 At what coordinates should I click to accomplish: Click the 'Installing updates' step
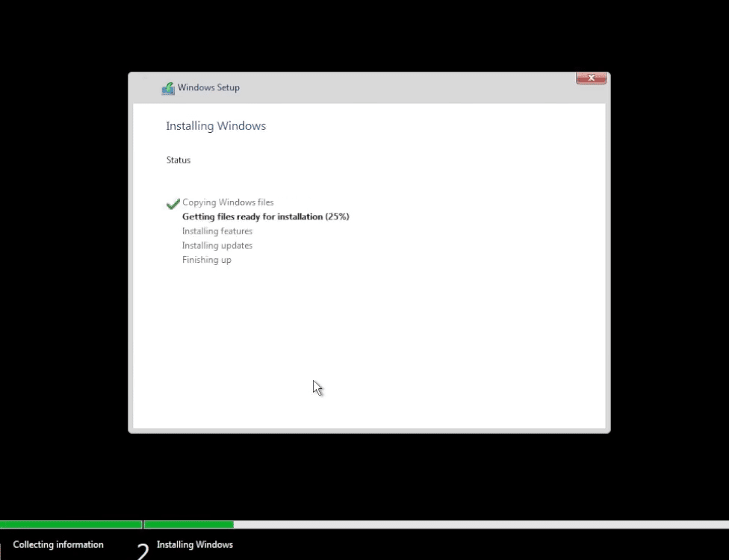(217, 246)
